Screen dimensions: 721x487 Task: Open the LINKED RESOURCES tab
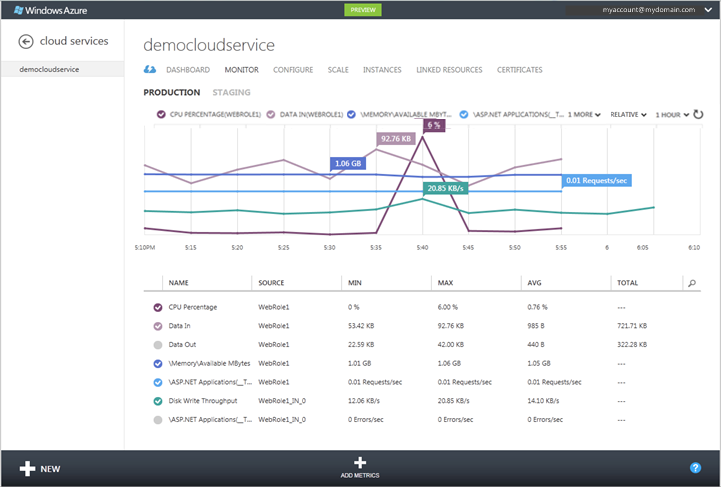click(449, 70)
